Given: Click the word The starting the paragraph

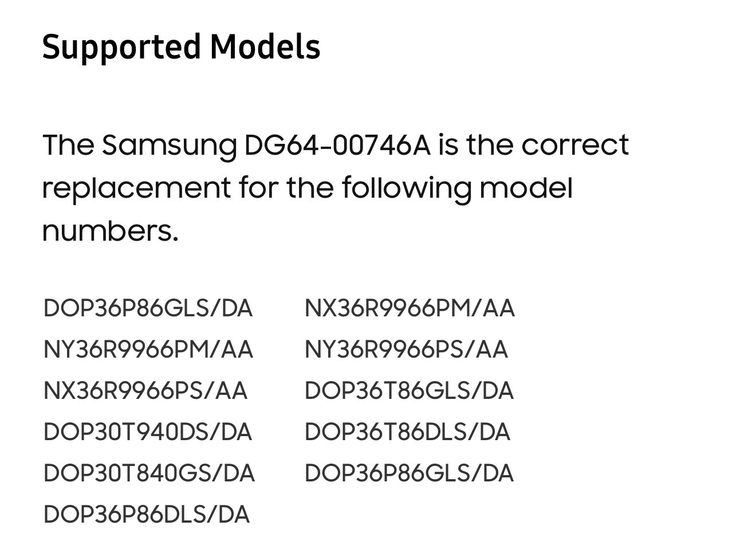Looking at the screenshot, I should point(68,145).
